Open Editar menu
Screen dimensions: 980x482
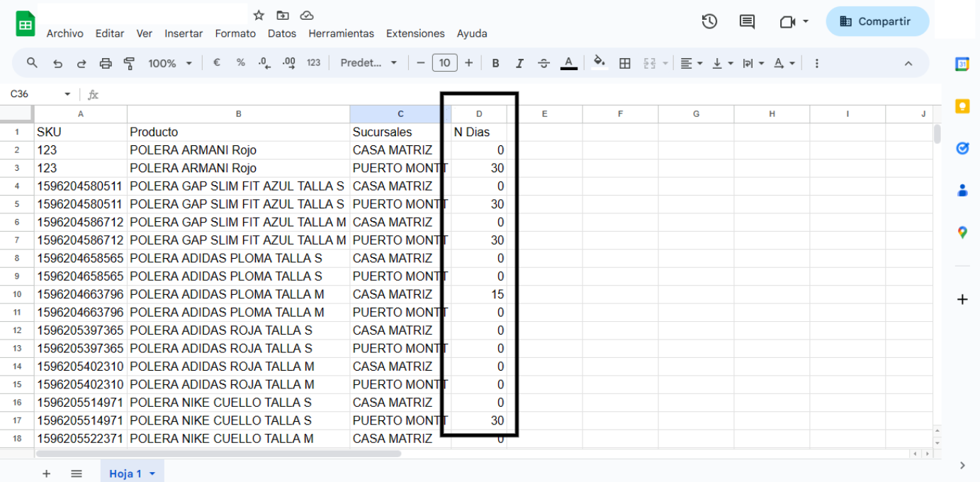(x=110, y=33)
